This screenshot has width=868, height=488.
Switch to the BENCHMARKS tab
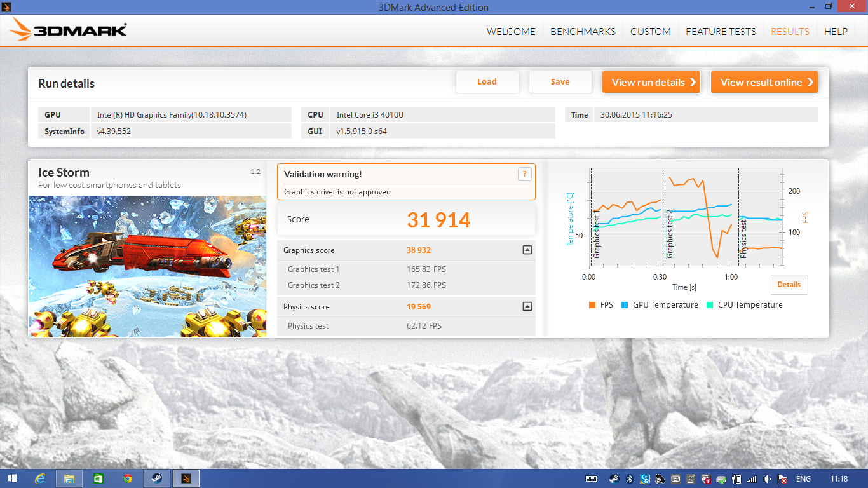pyautogui.click(x=583, y=31)
